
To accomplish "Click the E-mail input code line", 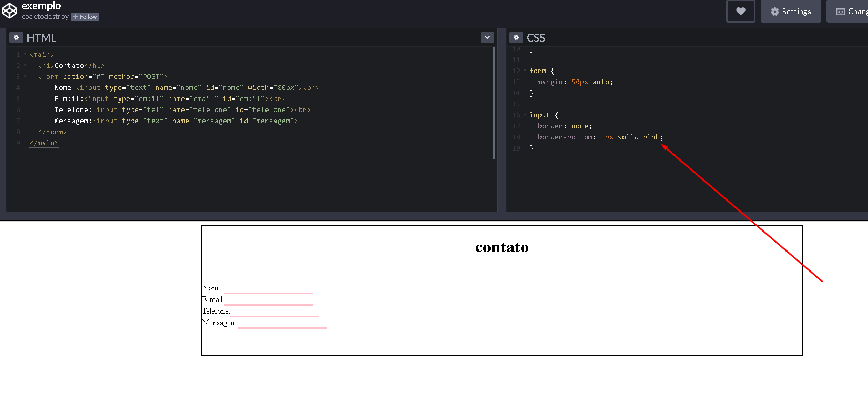I will [x=170, y=98].
